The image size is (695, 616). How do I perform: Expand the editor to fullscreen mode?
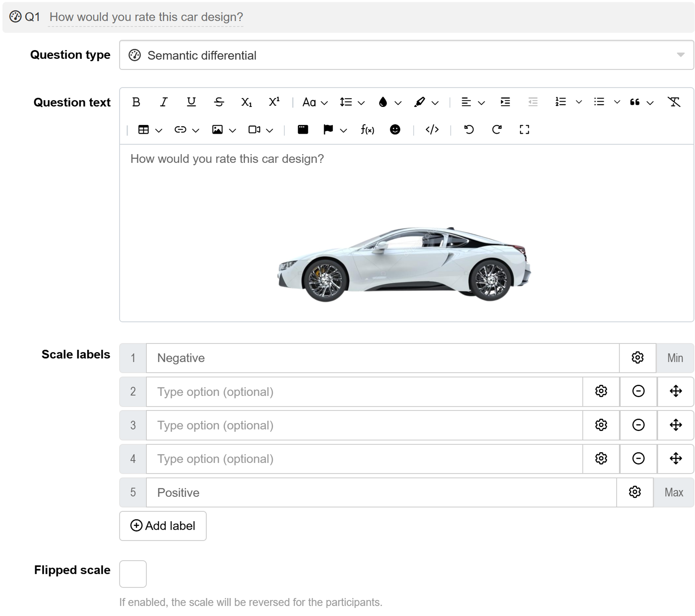pos(524,130)
